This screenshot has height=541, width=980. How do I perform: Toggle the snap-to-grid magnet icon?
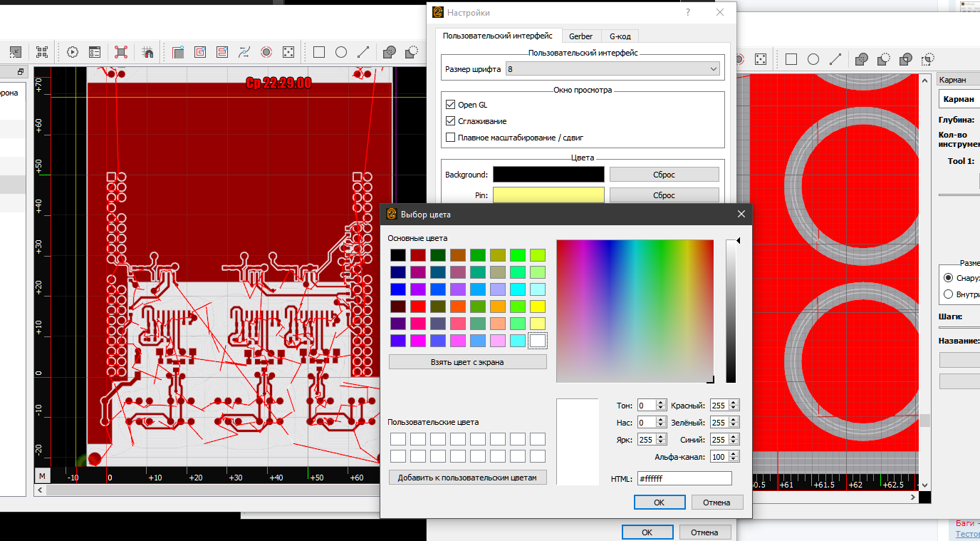tap(147, 52)
